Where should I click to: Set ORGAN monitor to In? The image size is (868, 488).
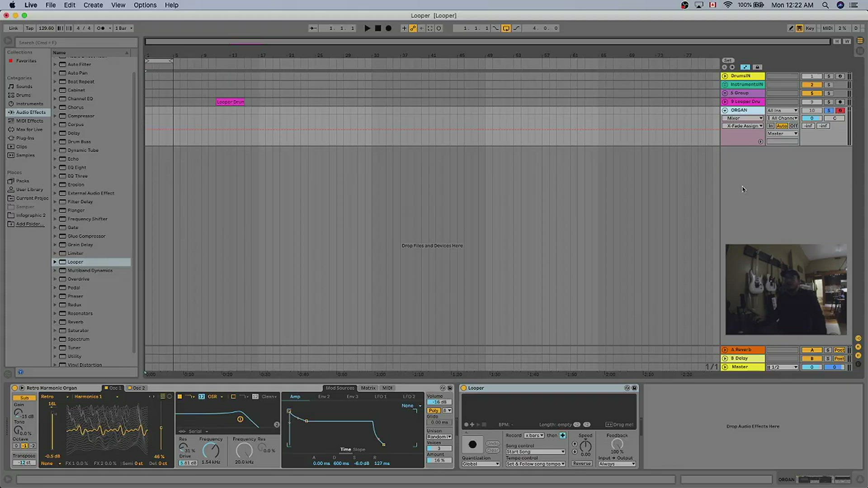[x=771, y=126]
